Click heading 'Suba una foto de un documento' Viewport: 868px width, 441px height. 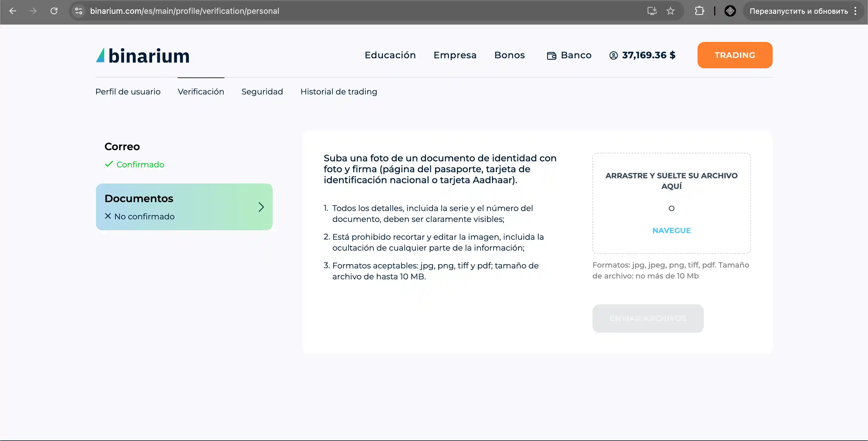tap(440, 169)
